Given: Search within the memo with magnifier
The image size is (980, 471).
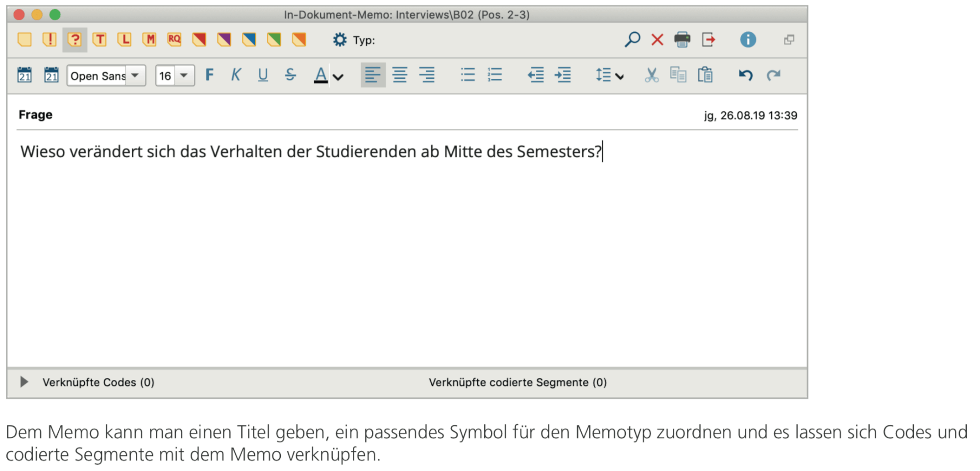Looking at the screenshot, I should coord(632,39).
